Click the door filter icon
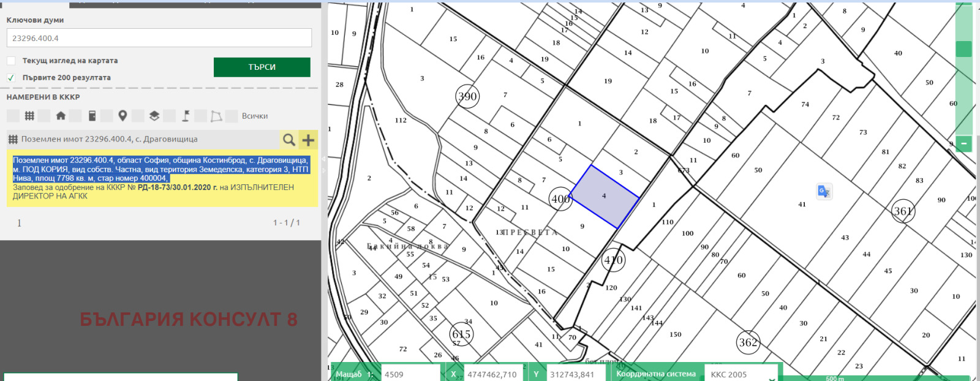 (92, 116)
